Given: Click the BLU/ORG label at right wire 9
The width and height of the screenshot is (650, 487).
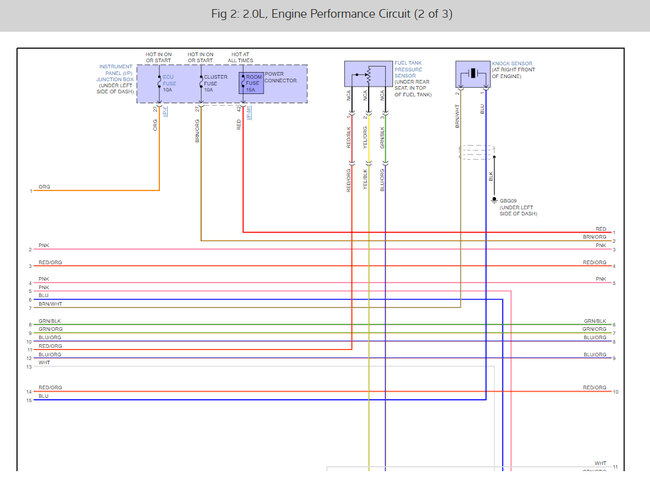Looking at the screenshot, I should [595, 354].
